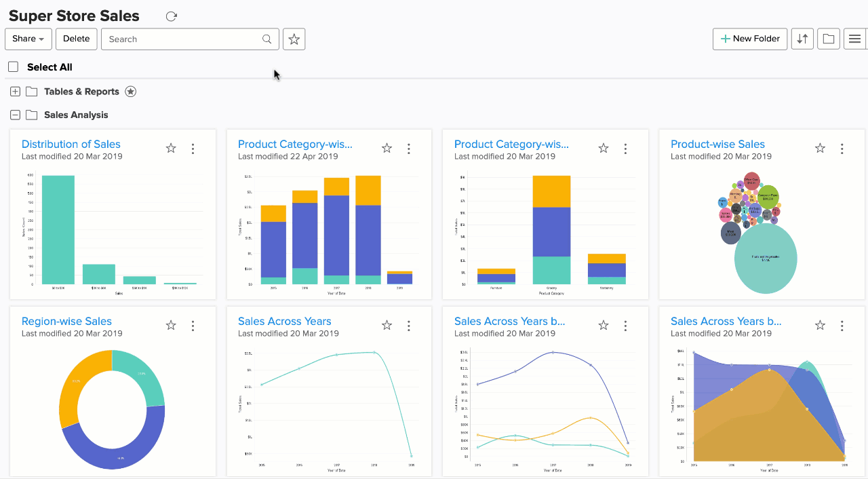Screen dimensions: 868x479
Task: Switch to list view icon
Action: (x=854, y=39)
